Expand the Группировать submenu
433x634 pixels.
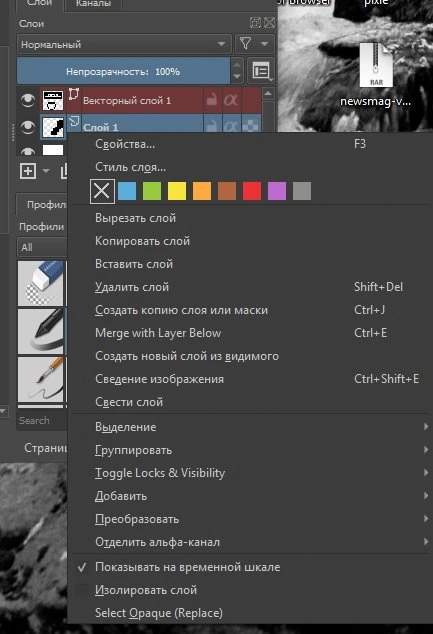pos(251,450)
